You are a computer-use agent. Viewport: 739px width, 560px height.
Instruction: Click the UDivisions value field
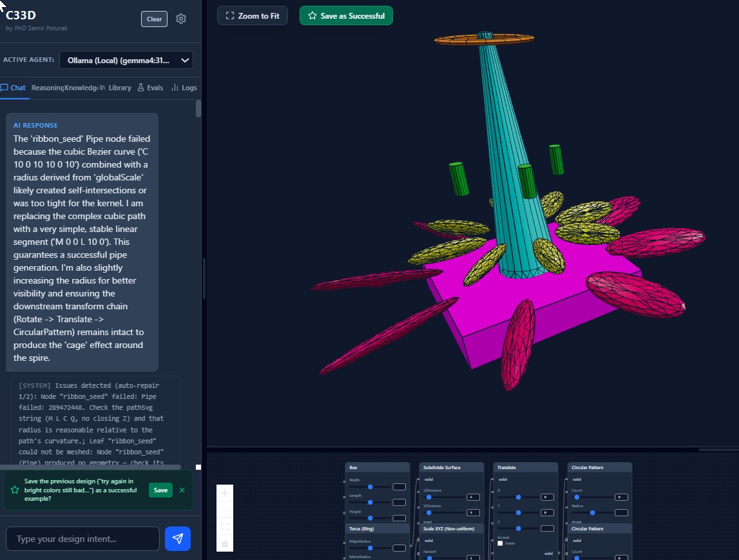tap(473, 497)
